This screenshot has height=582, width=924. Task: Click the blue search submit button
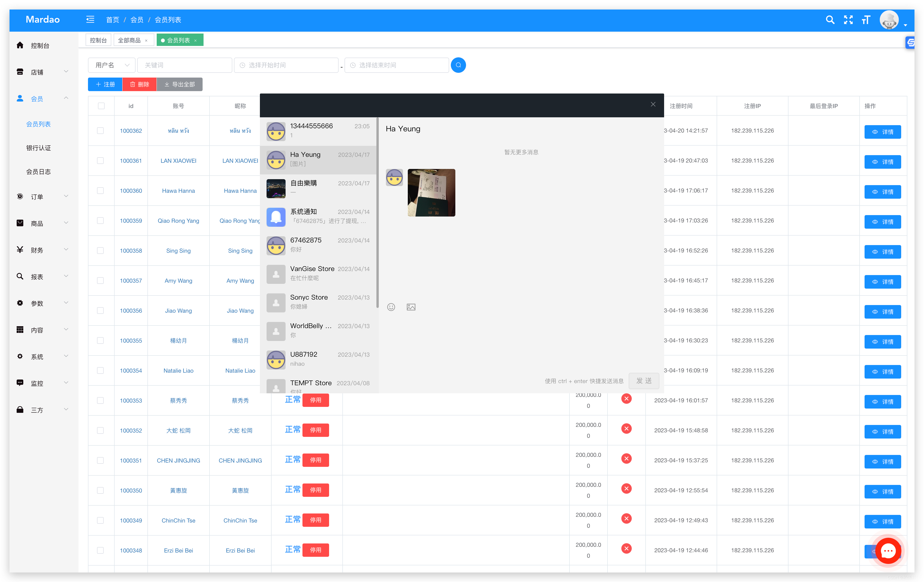[x=460, y=64]
